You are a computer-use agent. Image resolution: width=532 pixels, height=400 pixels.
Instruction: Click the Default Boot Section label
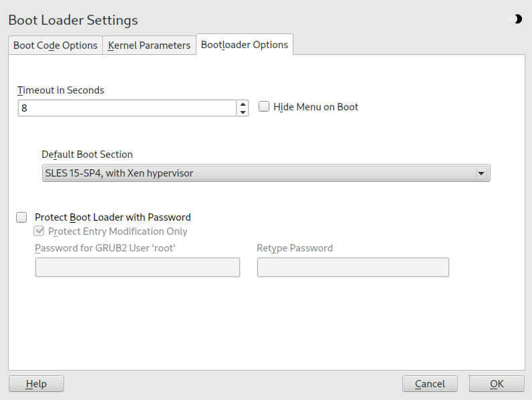click(x=87, y=155)
